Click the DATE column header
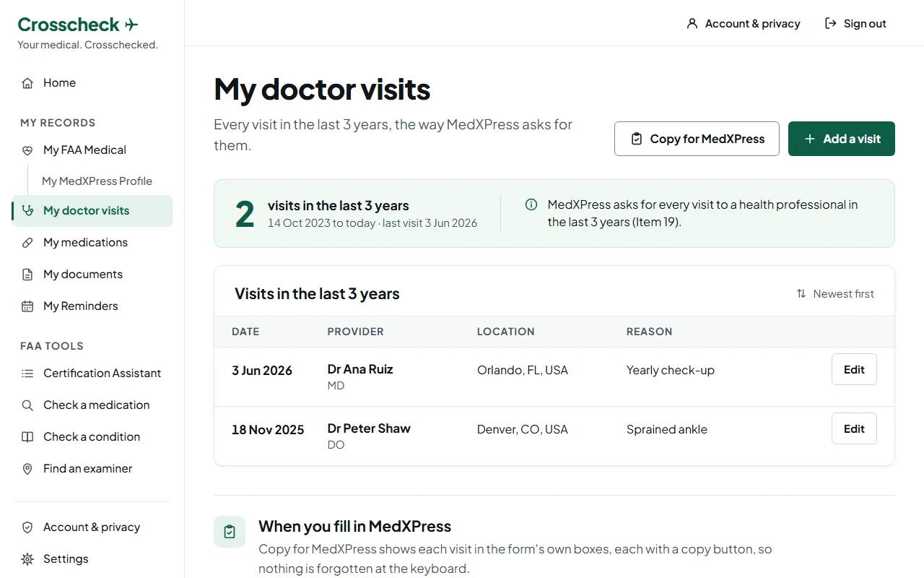Image resolution: width=924 pixels, height=578 pixels. tap(245, 332)
